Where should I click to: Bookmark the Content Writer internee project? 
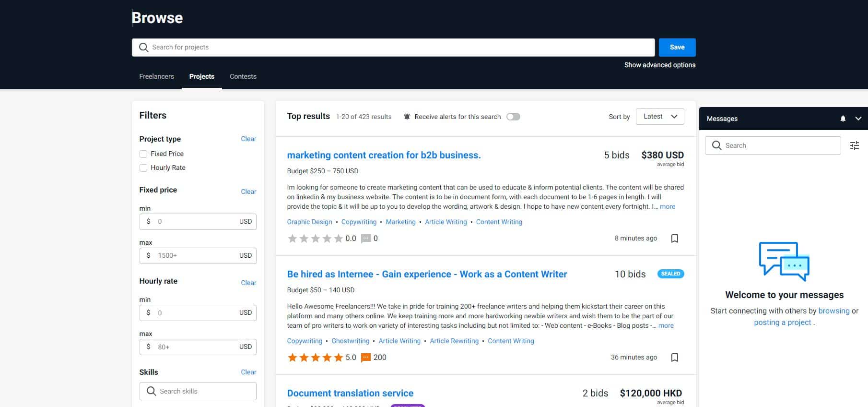675,358
